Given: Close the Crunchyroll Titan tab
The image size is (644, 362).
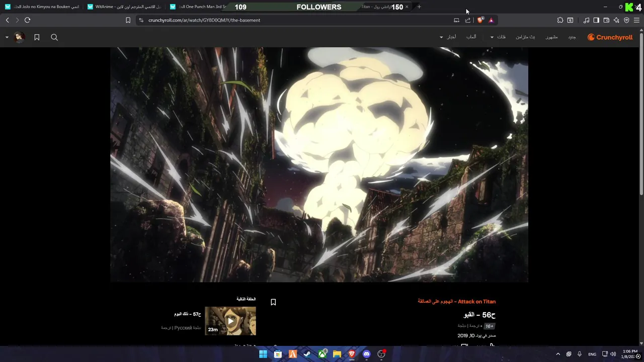Looking at the screenshot, I should coord(407,7).
